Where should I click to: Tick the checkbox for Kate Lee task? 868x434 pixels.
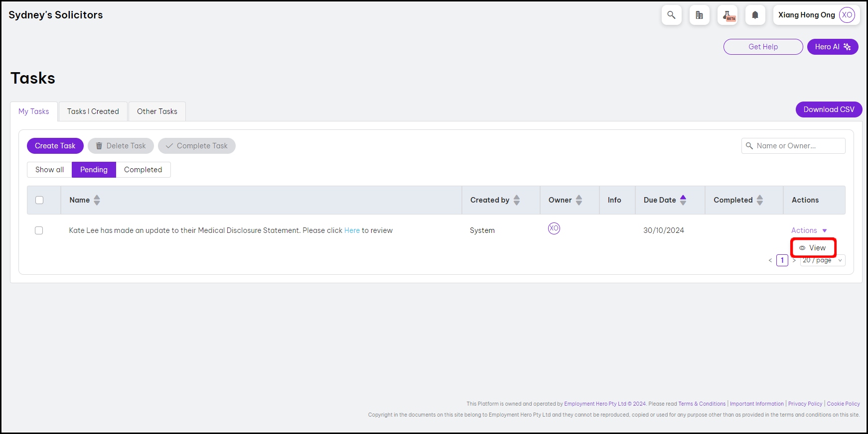point(39,230)
